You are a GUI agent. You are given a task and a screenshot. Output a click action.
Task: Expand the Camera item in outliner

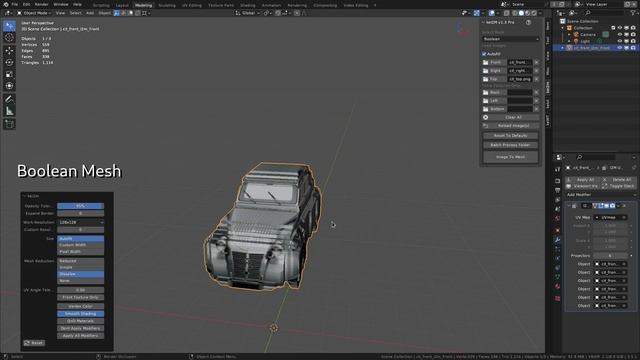click(x=569, y=35)
